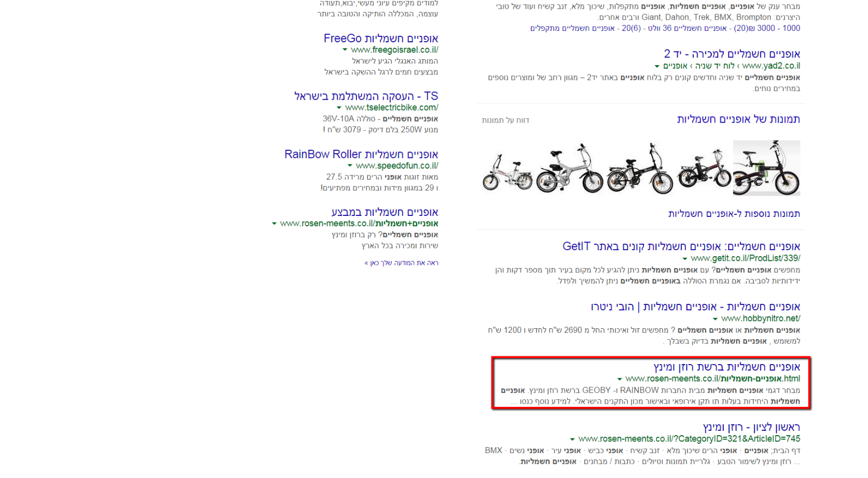Open the 'ראשון לציון - רוזן ומינץ' result
868x478 pixels.
click(751, 427)
